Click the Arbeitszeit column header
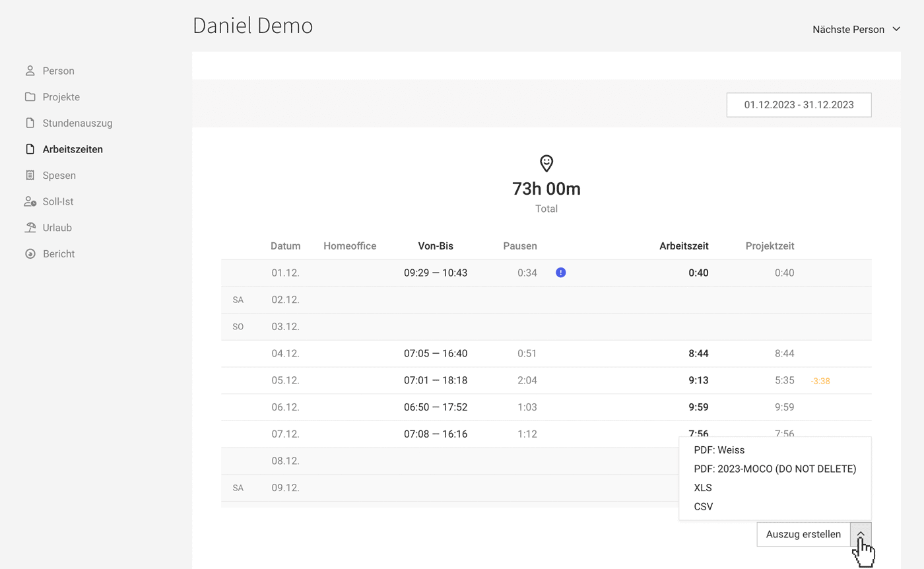Viewport: 924px width, 569px height. click(684, 246)
